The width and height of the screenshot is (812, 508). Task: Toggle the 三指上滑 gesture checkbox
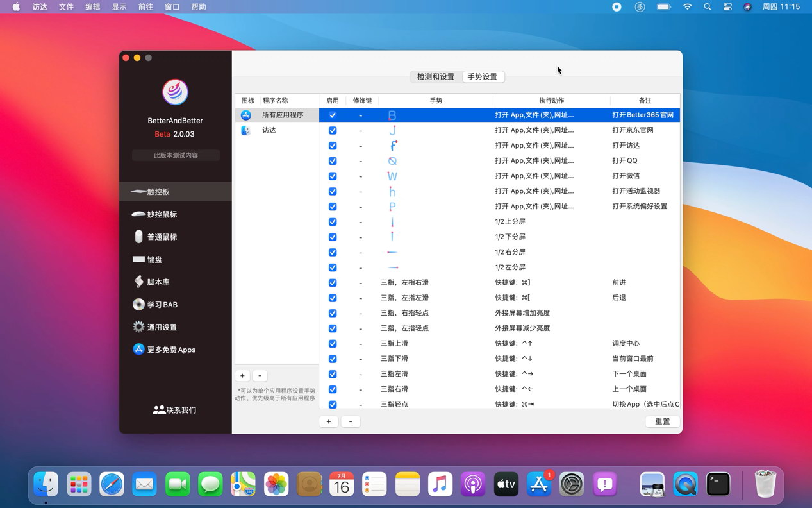[x=332, y=343]
